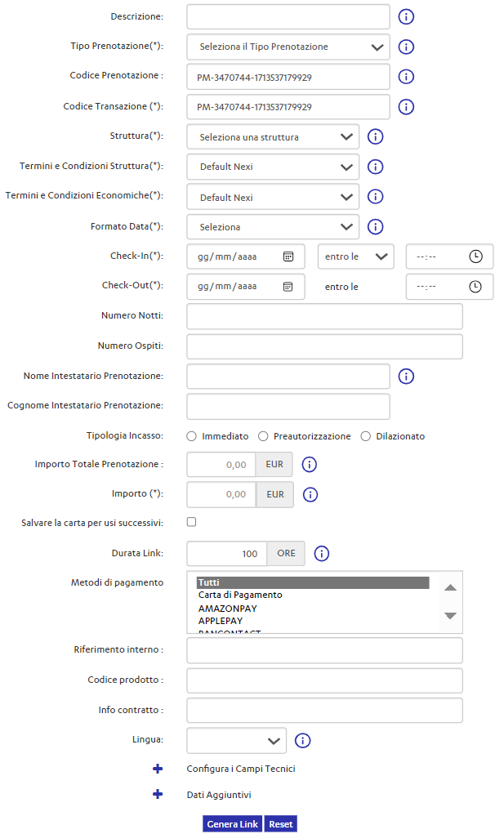Open Tipo Prenotazione dropdown

288,47
